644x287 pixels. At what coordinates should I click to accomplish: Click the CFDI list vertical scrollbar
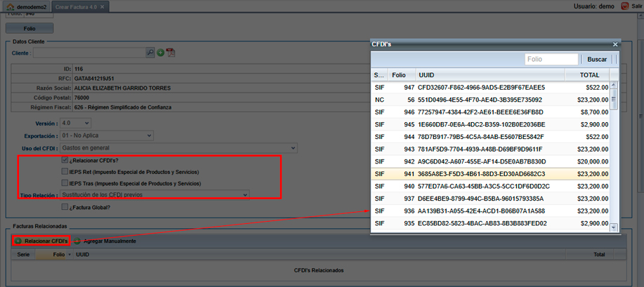coord(613,154)
